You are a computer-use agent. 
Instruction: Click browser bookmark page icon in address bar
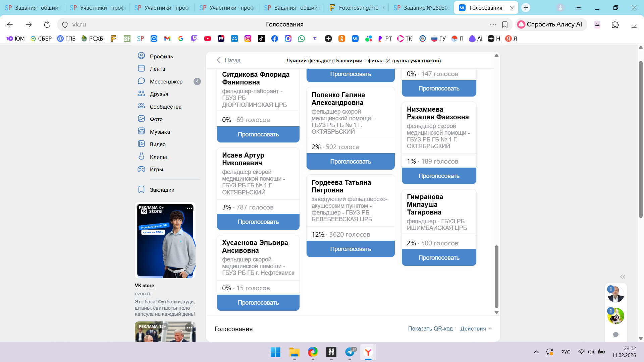click(505, 24)
